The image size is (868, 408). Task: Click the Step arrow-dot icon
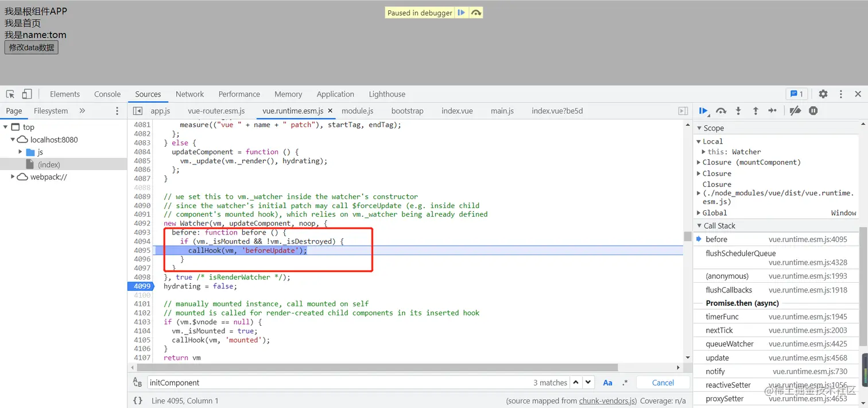[x=773, y=111]
